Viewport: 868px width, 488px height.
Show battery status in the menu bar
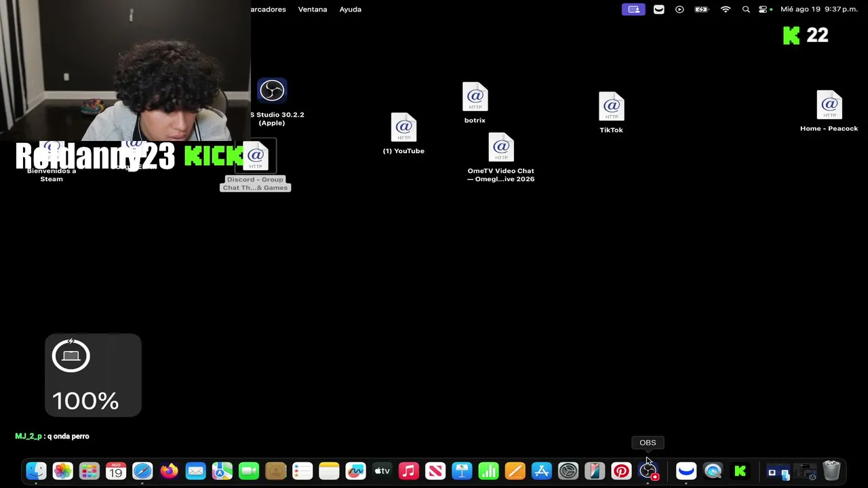click(702, 9)
